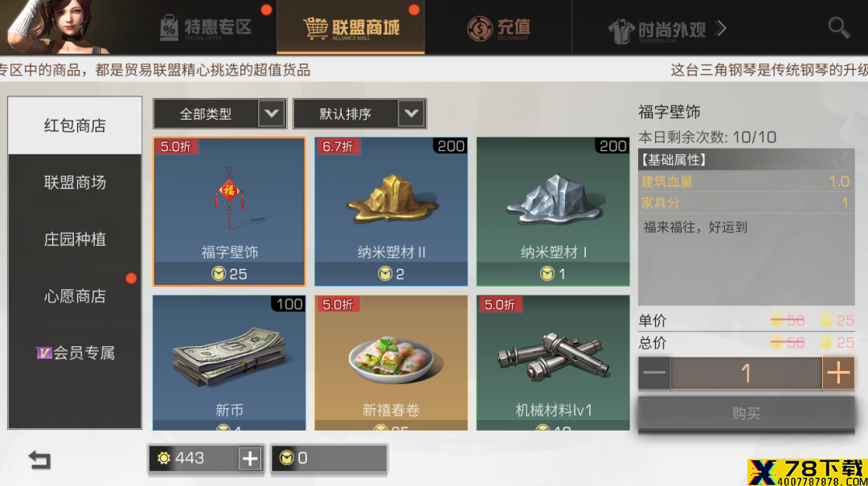
Task: Select the 纳米塑材 II gold item
Action: [391, 211]
